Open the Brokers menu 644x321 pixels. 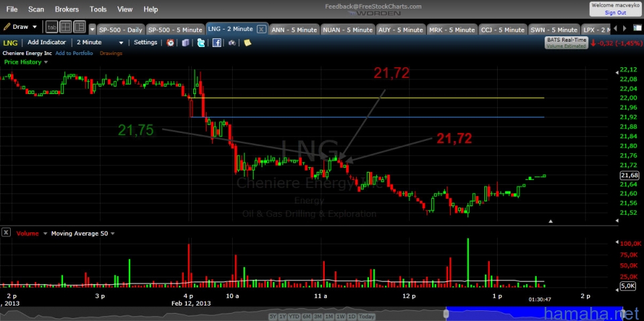[67, 9]
